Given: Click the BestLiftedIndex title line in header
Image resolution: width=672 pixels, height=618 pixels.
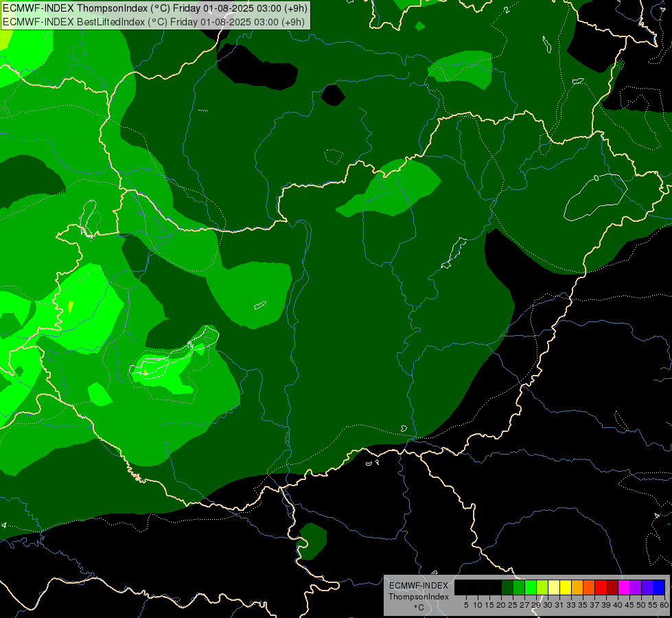Looking at the screenshot, I should (154, 22).
